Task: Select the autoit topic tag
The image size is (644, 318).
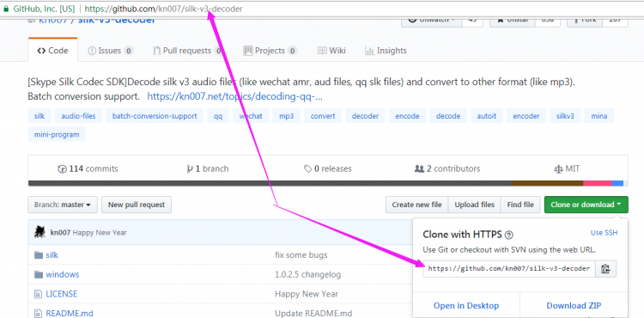Action: point(487,116)
